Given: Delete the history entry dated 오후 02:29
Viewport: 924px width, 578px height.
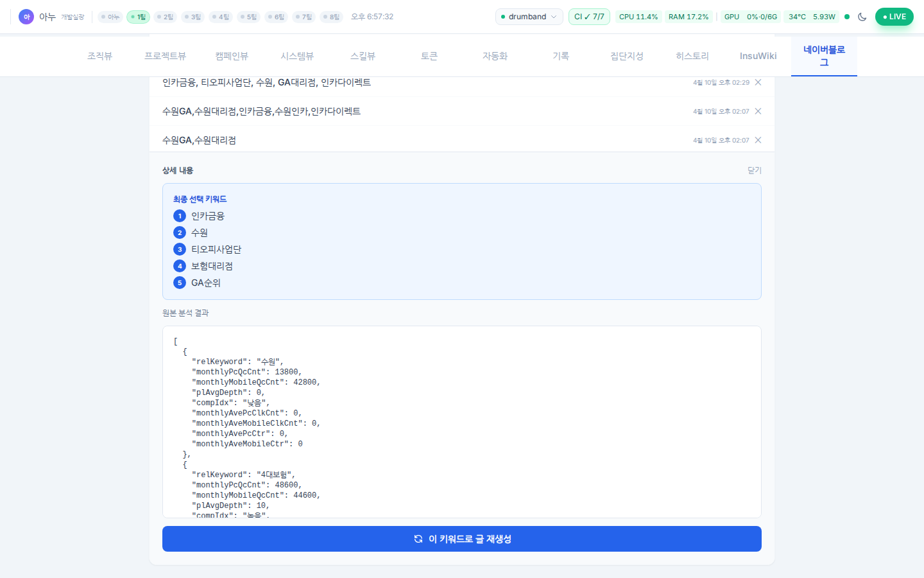Looking at the screenshot, I should click(x=758, y=82).
